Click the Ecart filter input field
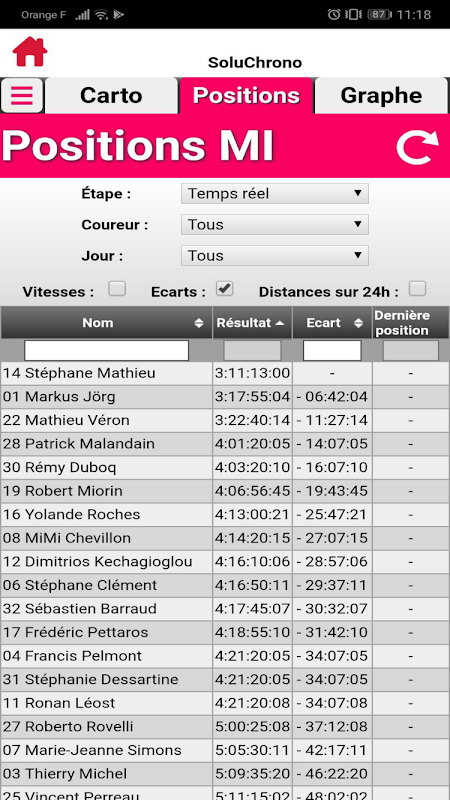The width and height of the screenshot is (450, 800). point(332,351)
